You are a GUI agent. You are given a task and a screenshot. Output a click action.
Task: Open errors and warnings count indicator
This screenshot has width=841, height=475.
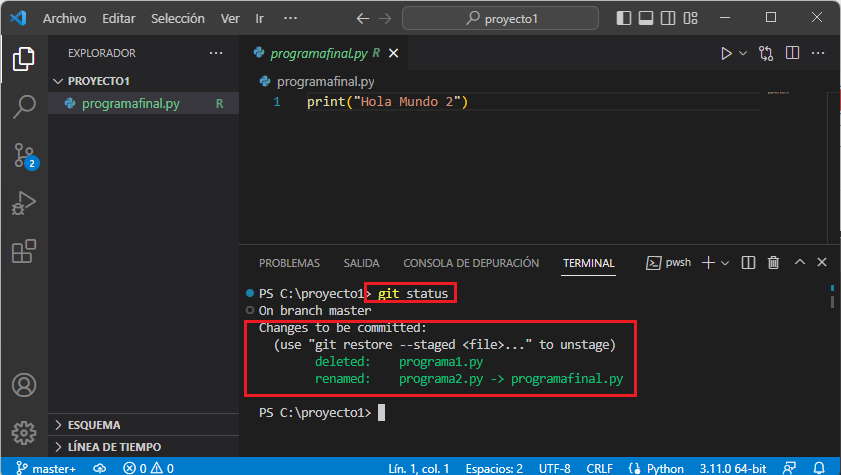coord(149,468)
